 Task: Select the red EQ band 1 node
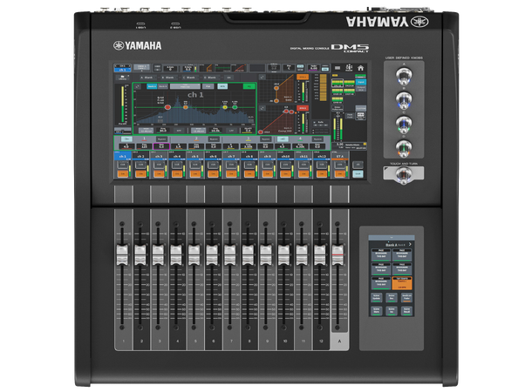(x=167, y=107)
